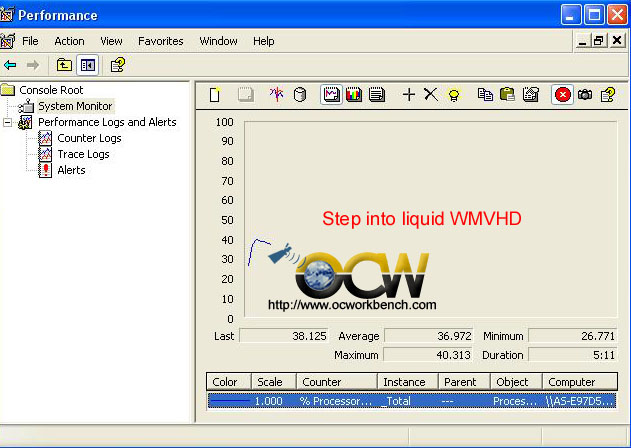Toggle the Show/Hide Console Tree button
Image resolution: width=631 pixels, height=448 pixels.
[x=87, y=65]
